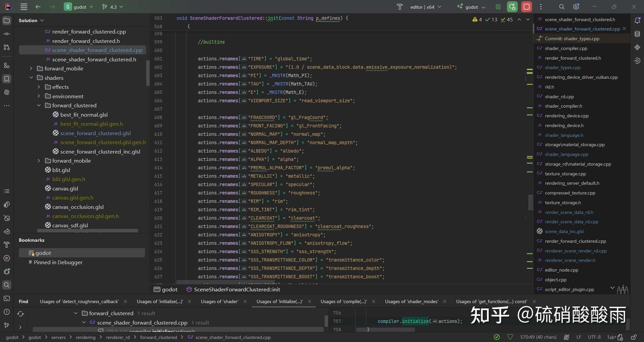Viewport: 644px width, 342px height.
Task: Open Database tool window icon
Action: (x=637, y=34)
